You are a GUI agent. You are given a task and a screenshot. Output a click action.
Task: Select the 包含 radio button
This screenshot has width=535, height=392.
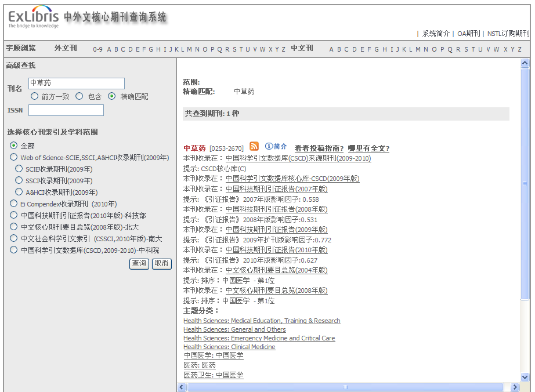(79, 96)
